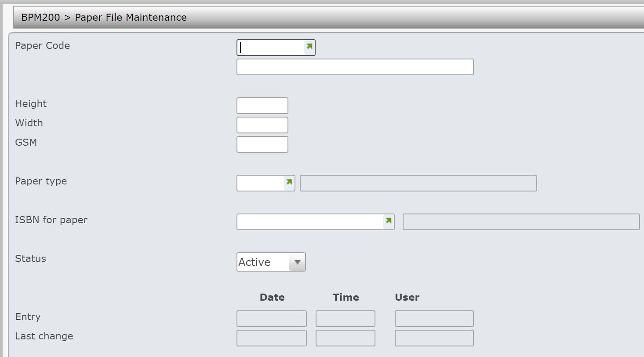
Task: Click the wide description field under Paper Code
Action: click(355, 67)
